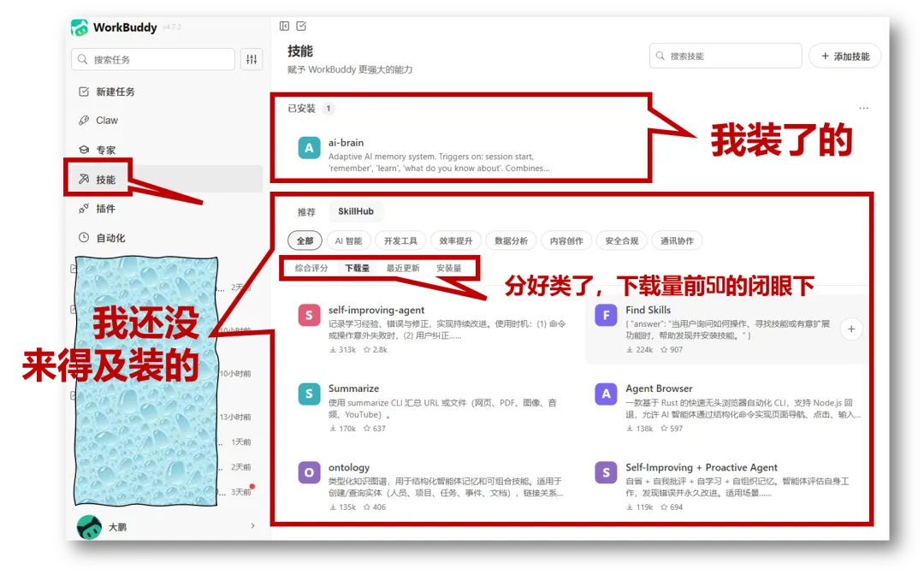Click the 大鹏 user avatar
This screenshot has height=575, width=924.
click(x=89, y=527)
